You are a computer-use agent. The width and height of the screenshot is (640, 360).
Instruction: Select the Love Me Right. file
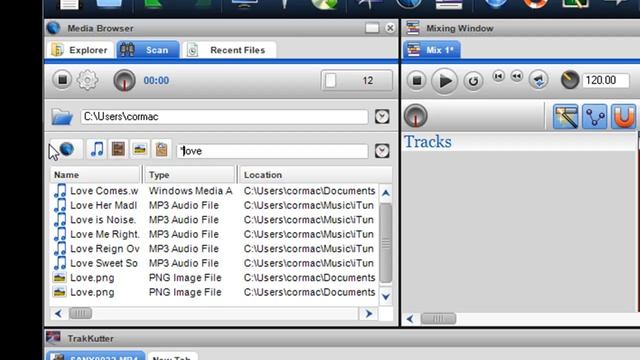coord(214,234)
